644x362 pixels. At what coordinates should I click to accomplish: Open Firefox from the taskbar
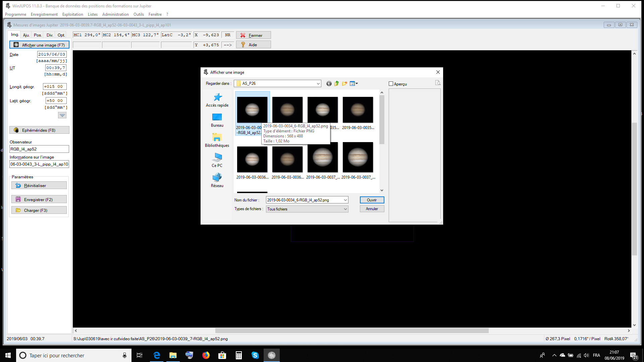(x=206, y=355)
